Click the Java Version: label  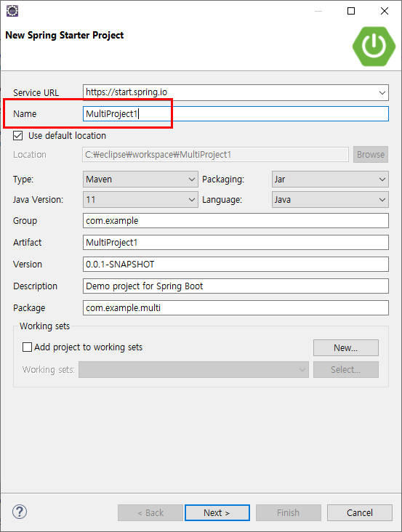pos(38,199)
